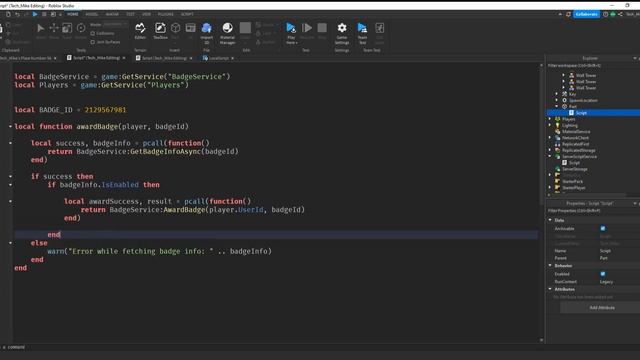Toggle the Archivable property checkbox
The width and height of the screenshot is (640, 360).
603,229
